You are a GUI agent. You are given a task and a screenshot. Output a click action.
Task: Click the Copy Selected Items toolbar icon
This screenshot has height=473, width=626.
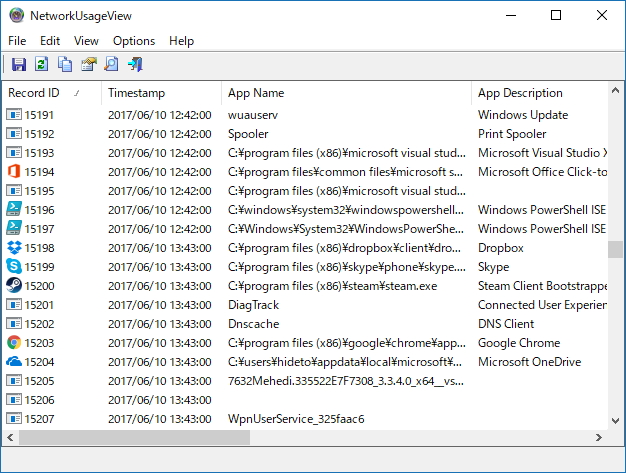coord(65,64)
